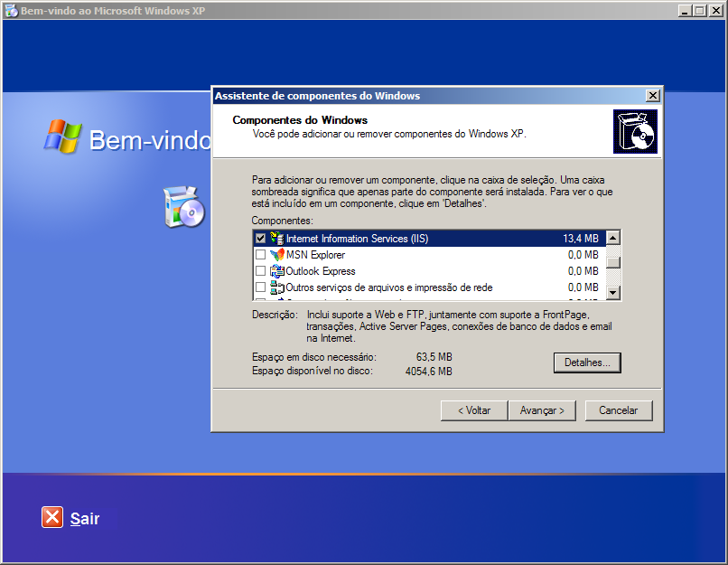Click the red X Sair icon

coord(52,517)
